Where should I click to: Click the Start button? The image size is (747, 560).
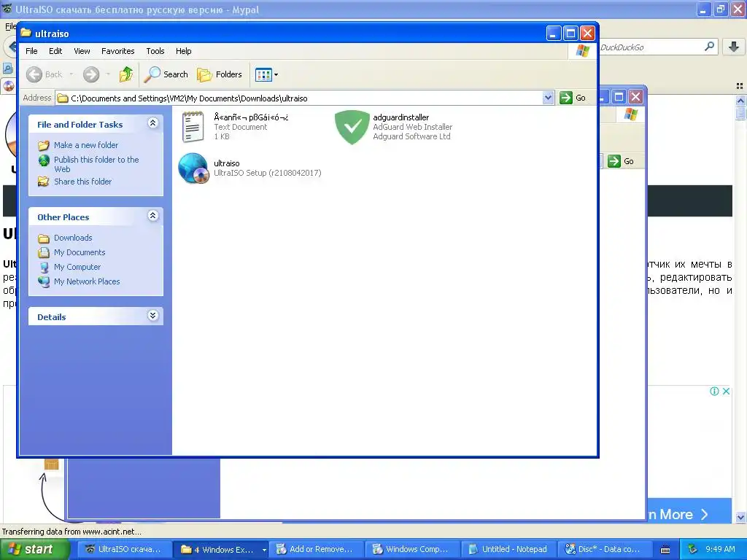34,549
